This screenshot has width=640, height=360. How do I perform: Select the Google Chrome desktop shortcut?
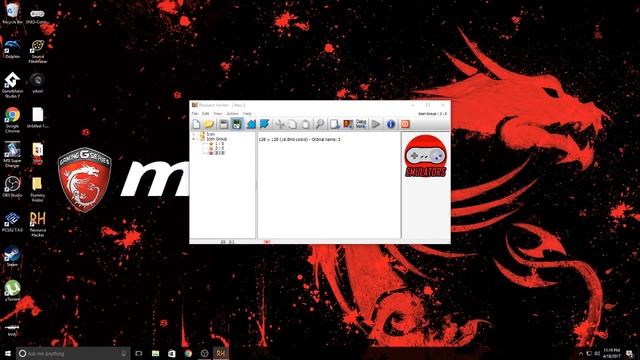[12, 120]
